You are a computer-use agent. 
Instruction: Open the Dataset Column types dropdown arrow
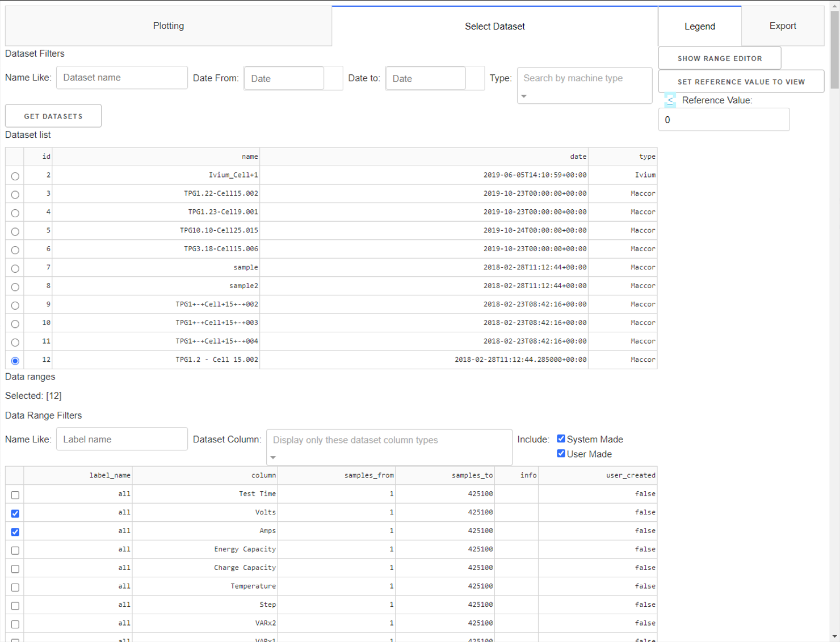[273, 457]
